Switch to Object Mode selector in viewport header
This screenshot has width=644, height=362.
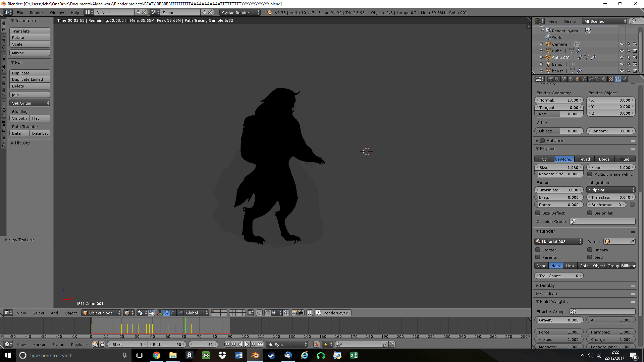(101, 312)
